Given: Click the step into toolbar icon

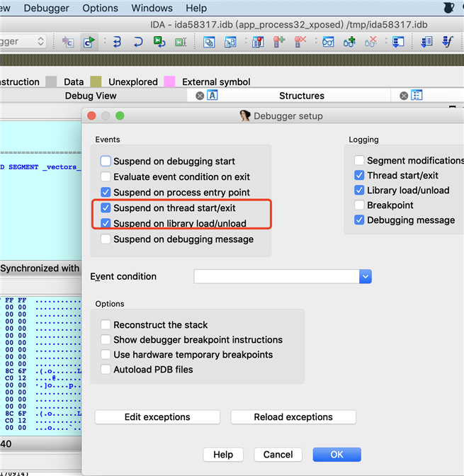Looking at the screenshot, I should (x=117, y=42).
